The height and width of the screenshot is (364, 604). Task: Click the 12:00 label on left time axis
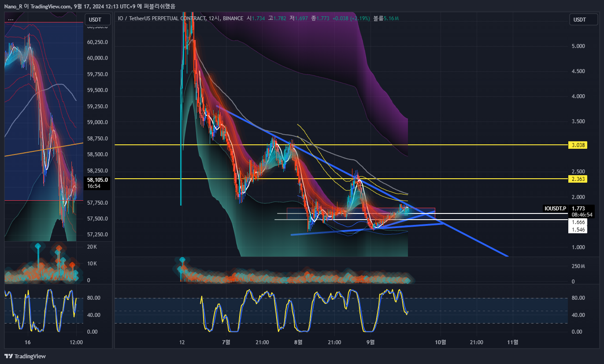pyautogui.click(x=76, y=342)
